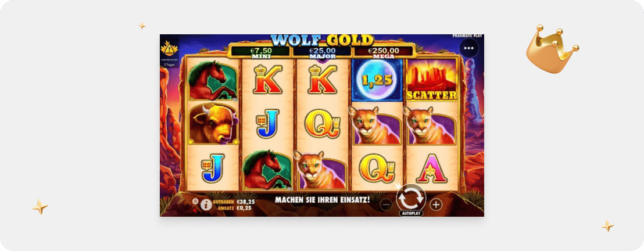Click the warning triangle badge icon
Viewport: 644px width, 251px height.
169,50
